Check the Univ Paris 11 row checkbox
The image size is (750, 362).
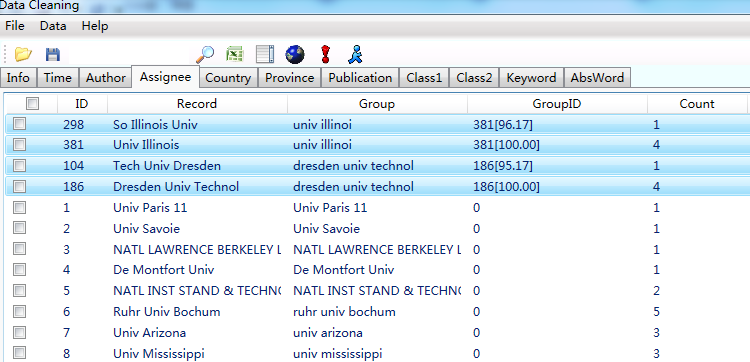tap(20, 208)
